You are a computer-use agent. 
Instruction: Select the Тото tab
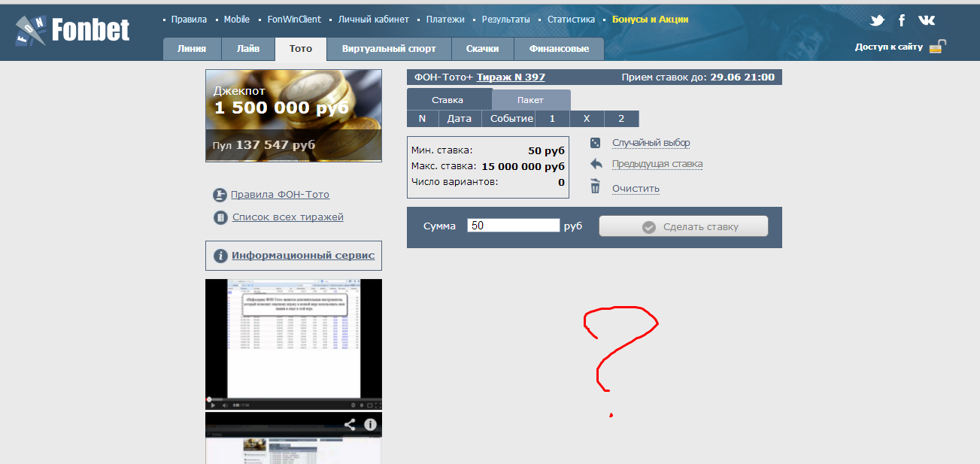coord(301,49)
